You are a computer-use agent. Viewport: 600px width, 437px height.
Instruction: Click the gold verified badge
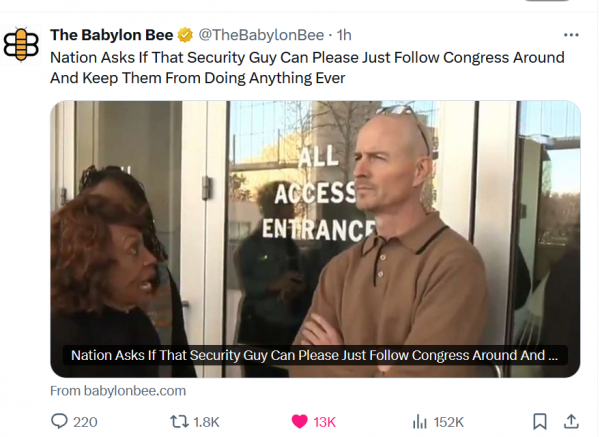tap(185, 35)
